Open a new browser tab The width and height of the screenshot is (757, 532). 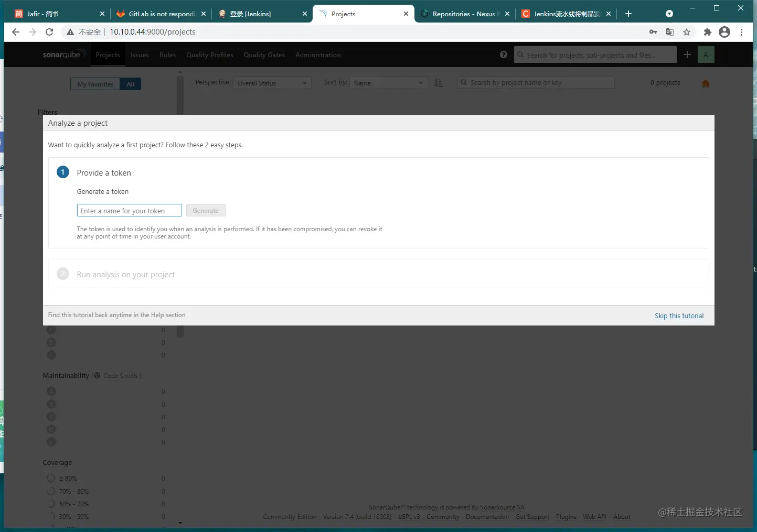(628, 14)
